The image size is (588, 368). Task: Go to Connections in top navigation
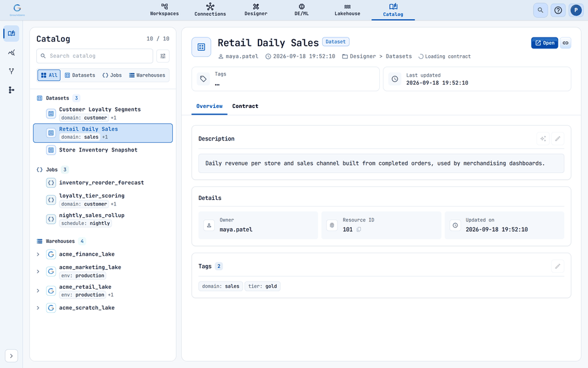coord(210,10)
